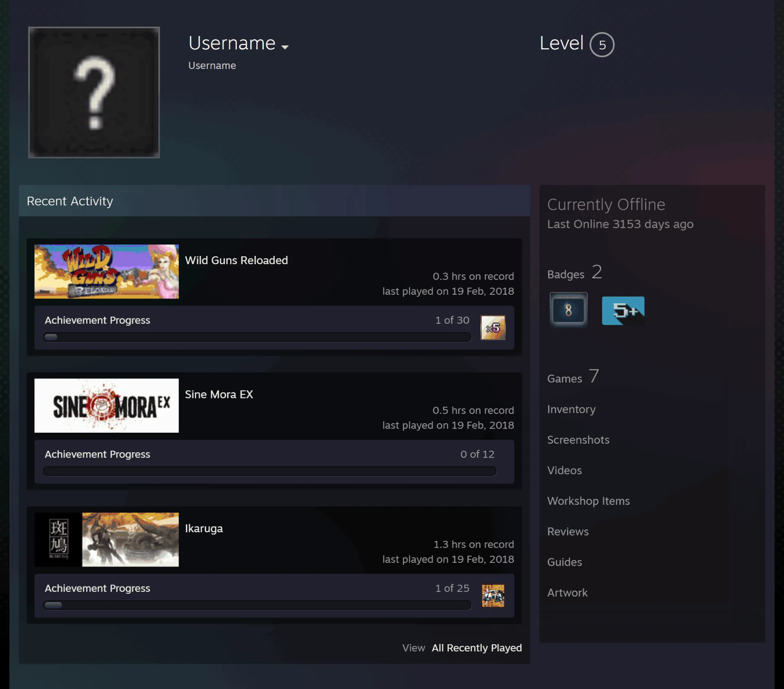Open the Artwork link

click(x=567, y=593)
